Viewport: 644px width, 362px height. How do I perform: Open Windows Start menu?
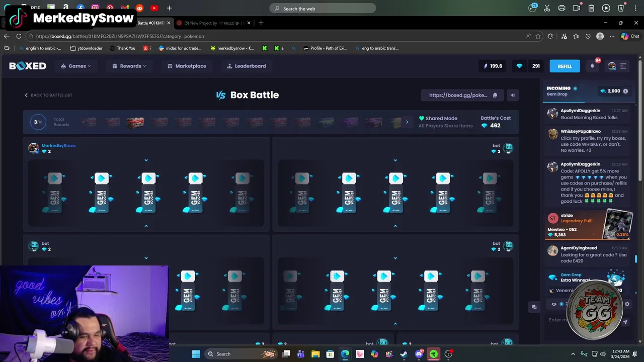[x=196, y=354]
